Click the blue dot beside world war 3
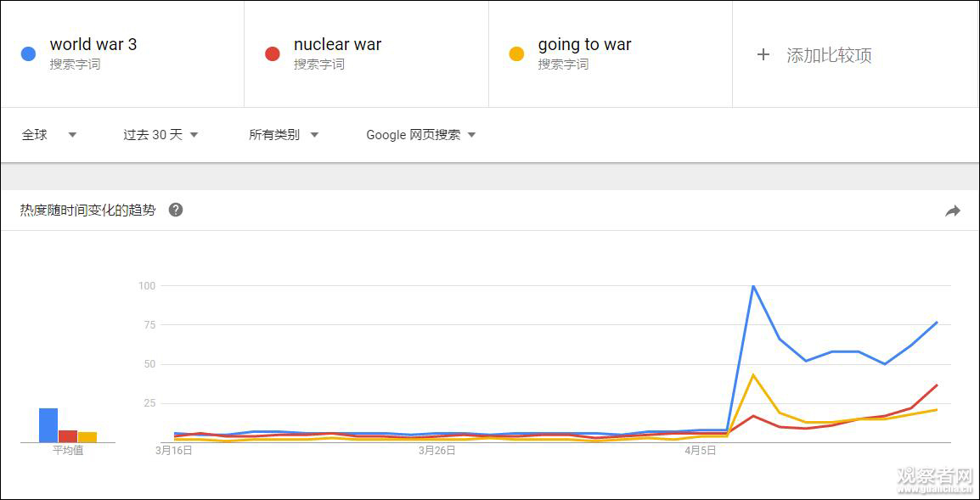980x500 pixels. coord(28,54)
